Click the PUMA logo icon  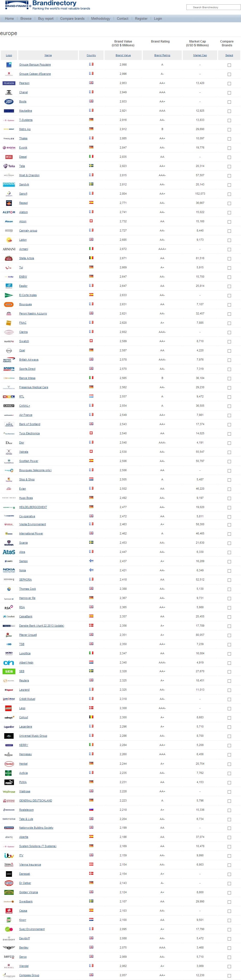[9, 782]
